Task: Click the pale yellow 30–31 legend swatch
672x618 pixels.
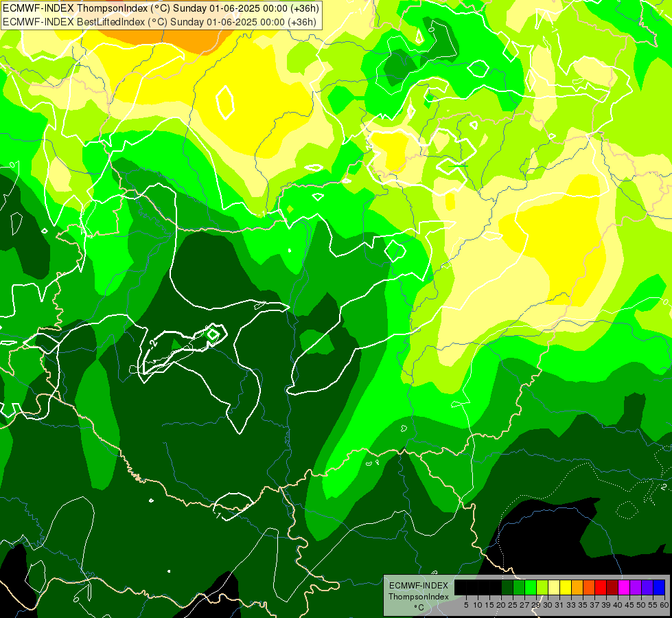Action: click(x=554, y=587)
